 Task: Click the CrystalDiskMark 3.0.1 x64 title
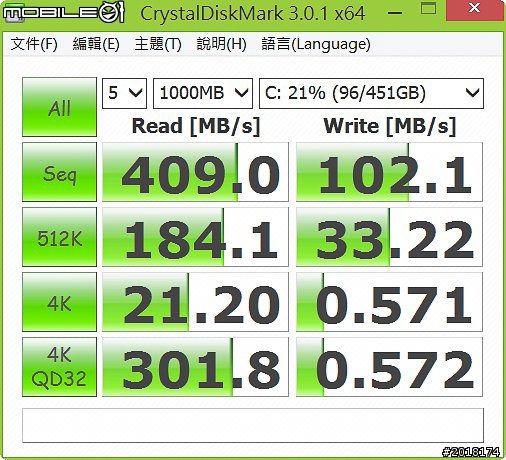point(253,14)
